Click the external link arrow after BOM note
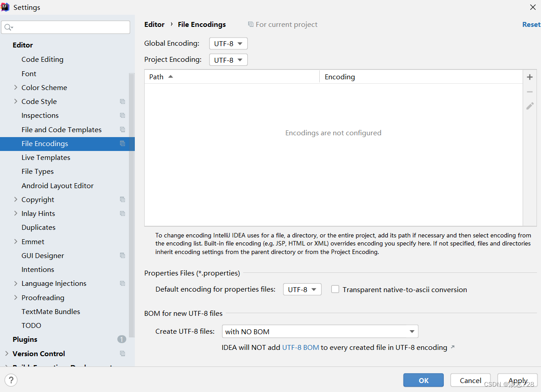The height and width of the screenshot is (392, 541). tap(452, 347)
